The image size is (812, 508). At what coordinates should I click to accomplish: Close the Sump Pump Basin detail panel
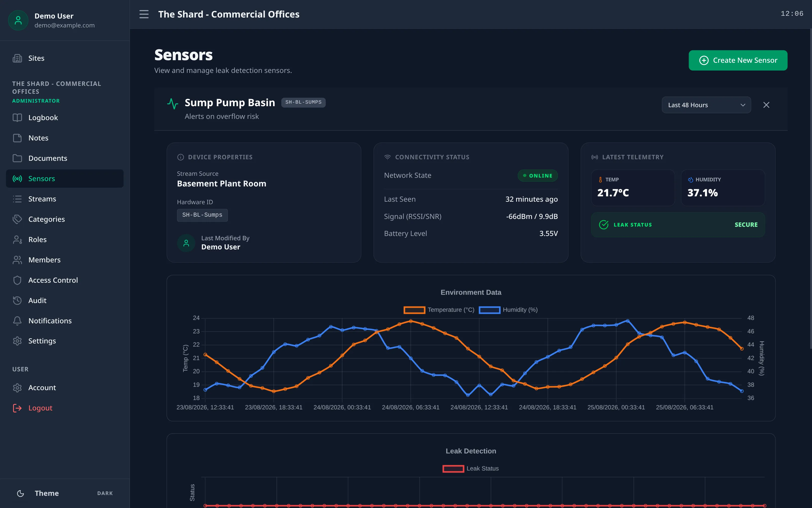(766, 105)
